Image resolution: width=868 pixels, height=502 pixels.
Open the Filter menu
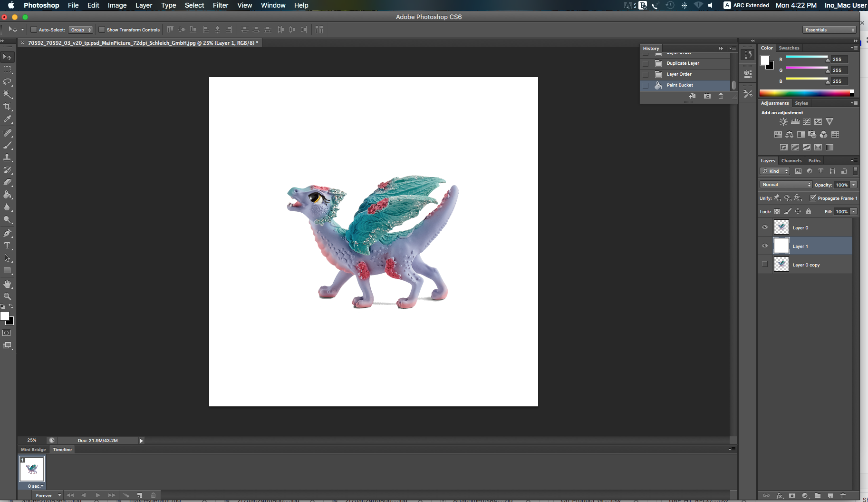pos(221,5)
